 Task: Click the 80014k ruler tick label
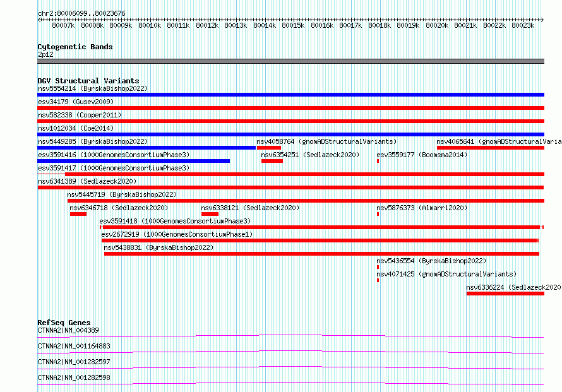pyautogui.click(x=265, y=25)
